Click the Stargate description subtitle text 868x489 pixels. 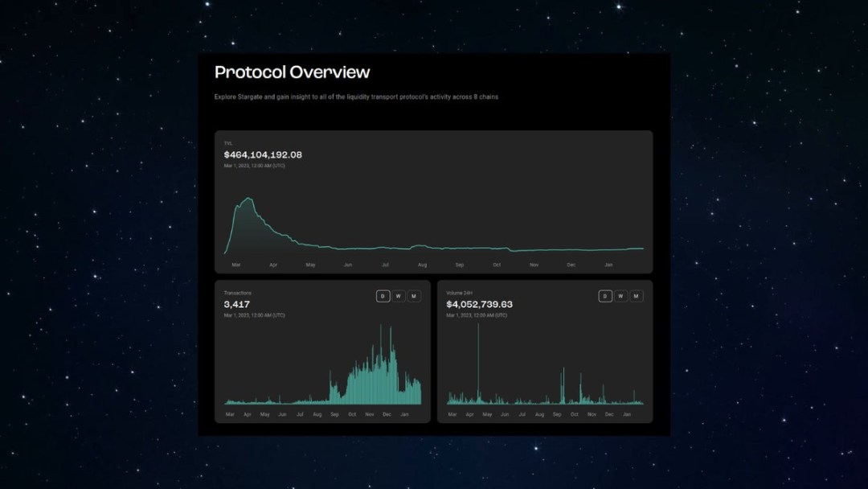(356, 97)
